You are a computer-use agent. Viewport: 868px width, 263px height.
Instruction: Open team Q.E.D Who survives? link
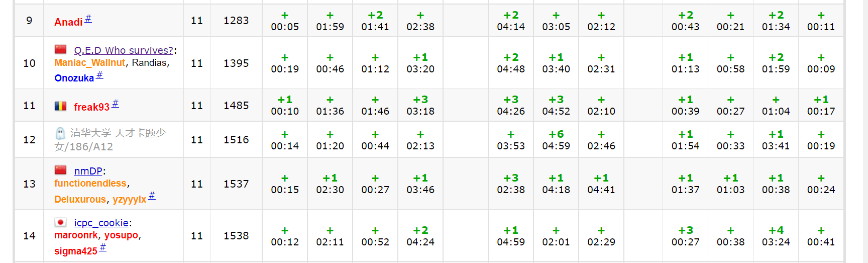[124, 50]
